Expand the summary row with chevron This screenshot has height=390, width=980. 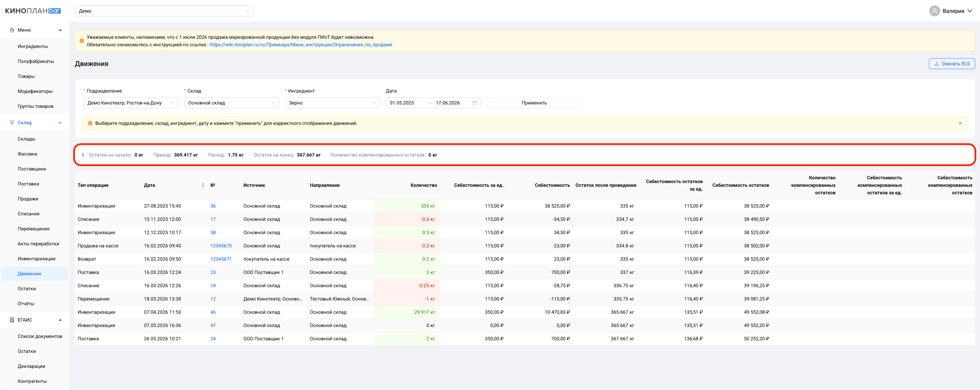tap(82, 155)
